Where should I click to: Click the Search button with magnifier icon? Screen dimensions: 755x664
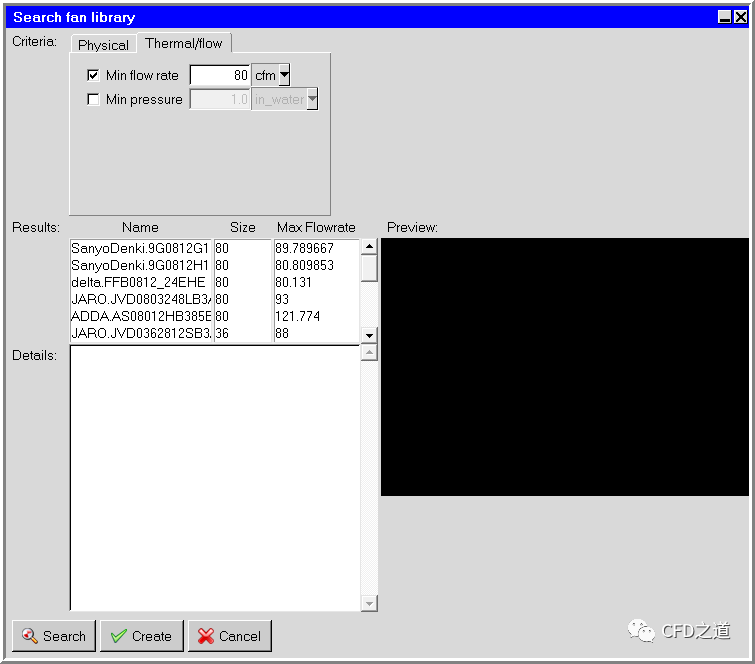click(x=54, y=636)
